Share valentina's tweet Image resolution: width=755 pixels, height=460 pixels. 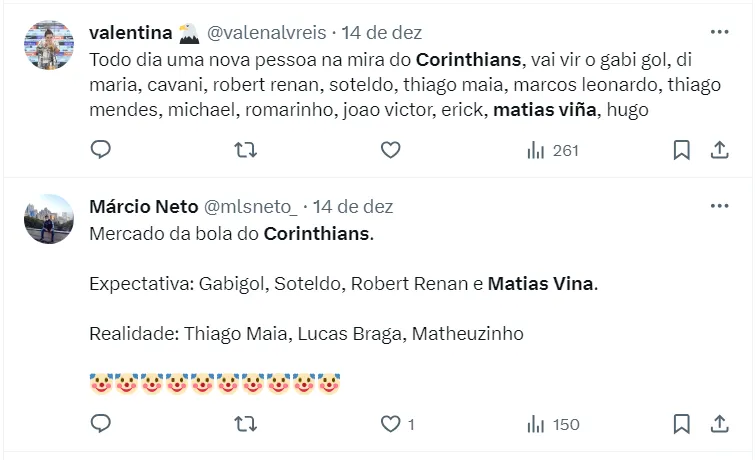tap(719, 150)
